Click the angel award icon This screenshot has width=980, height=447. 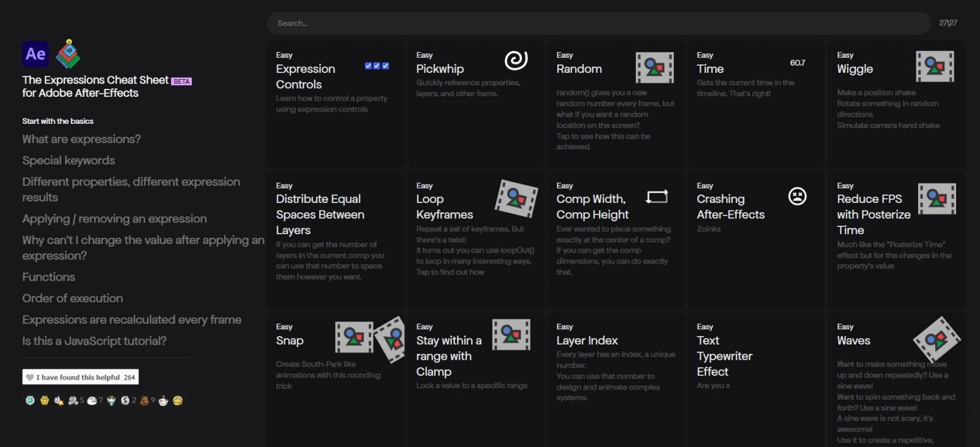[x=111, y=400]
